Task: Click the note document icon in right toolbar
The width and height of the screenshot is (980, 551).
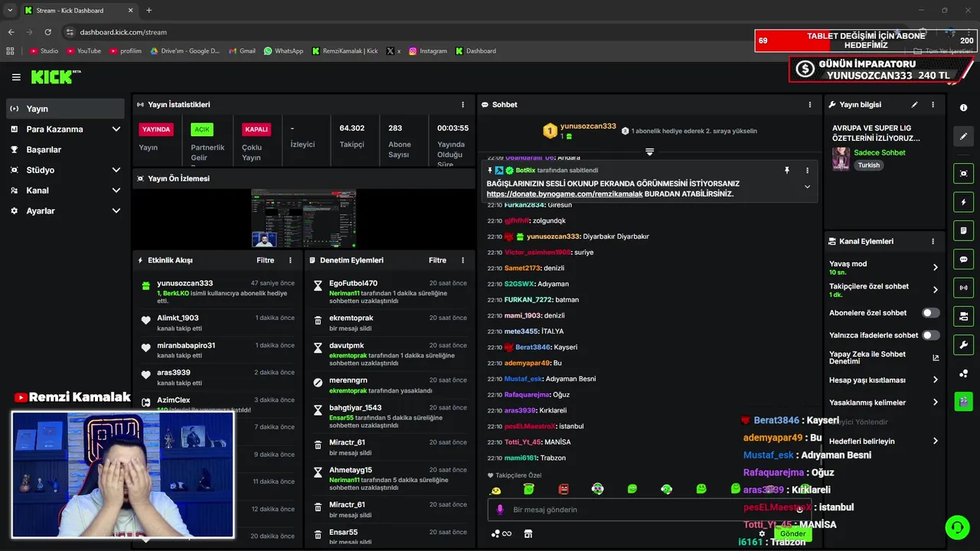Action: [964, 230]
